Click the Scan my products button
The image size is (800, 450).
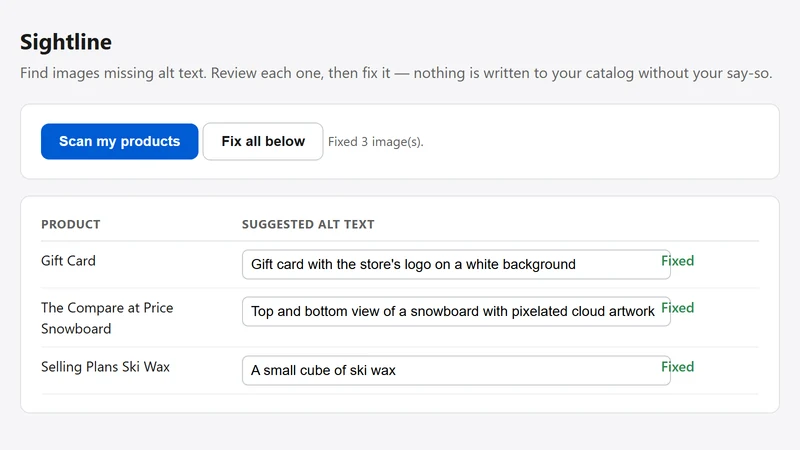point(119,141)
